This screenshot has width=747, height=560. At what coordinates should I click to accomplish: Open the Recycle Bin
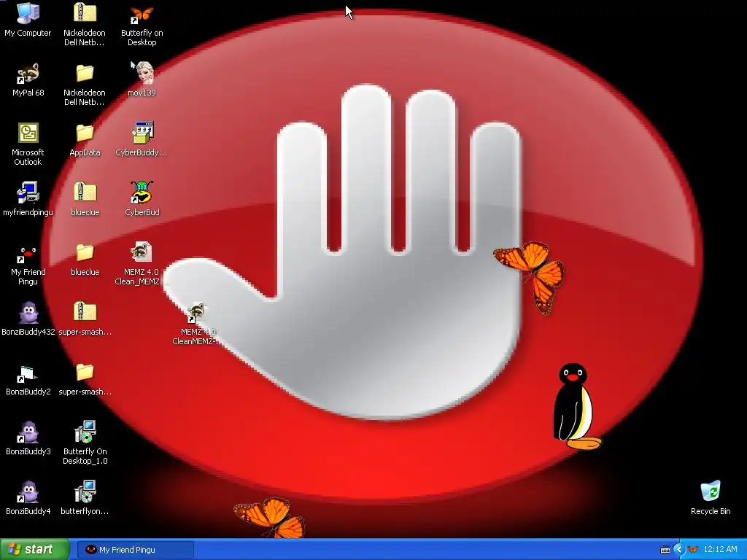pos(711,498)
